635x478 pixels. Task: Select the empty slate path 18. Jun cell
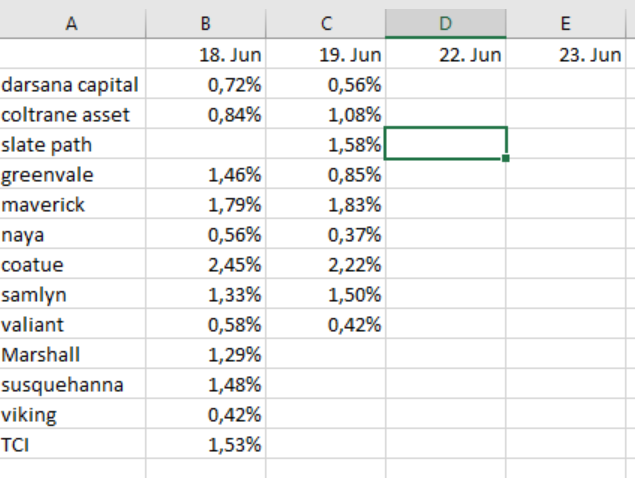pyautogui.click(x=205, y=145)
